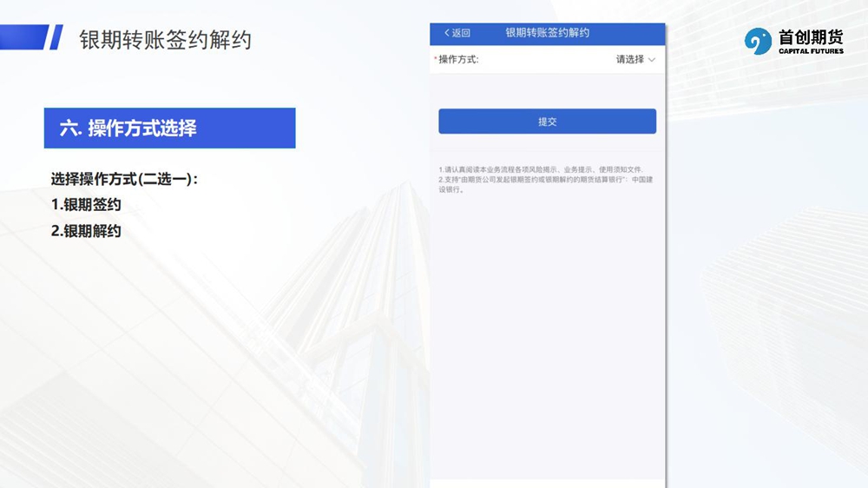The image size is (868, 488).
Task: Tap the back chevron arrow icon
Action: [x=446, y=33]
